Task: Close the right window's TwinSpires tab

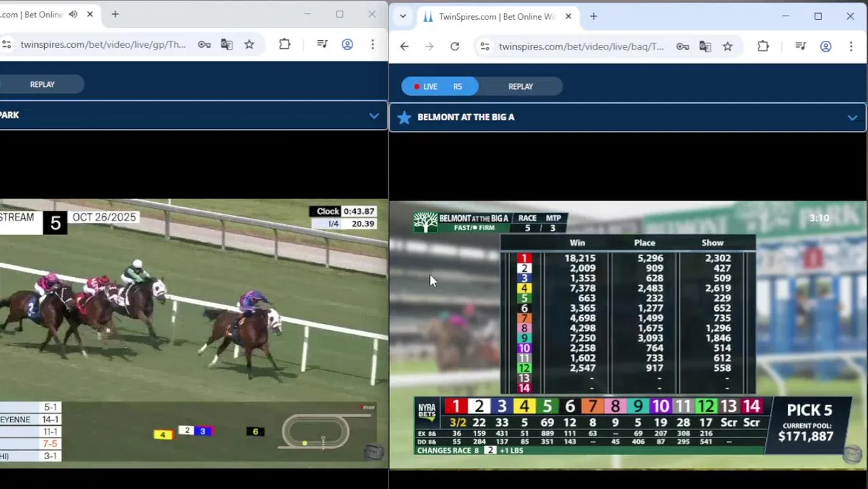Action: pyautogui.click(x=568, y=16)
